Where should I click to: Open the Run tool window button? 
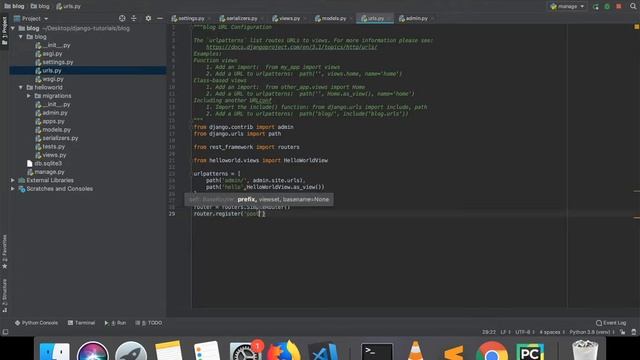coord(115,323)
